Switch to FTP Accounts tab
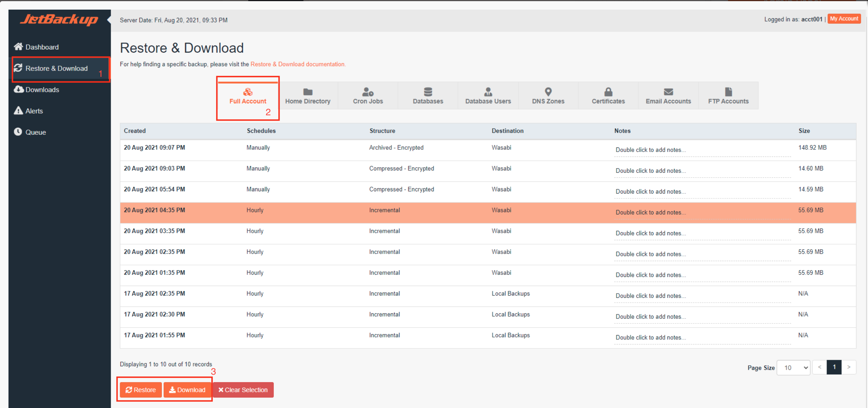 tap(728, 96)
